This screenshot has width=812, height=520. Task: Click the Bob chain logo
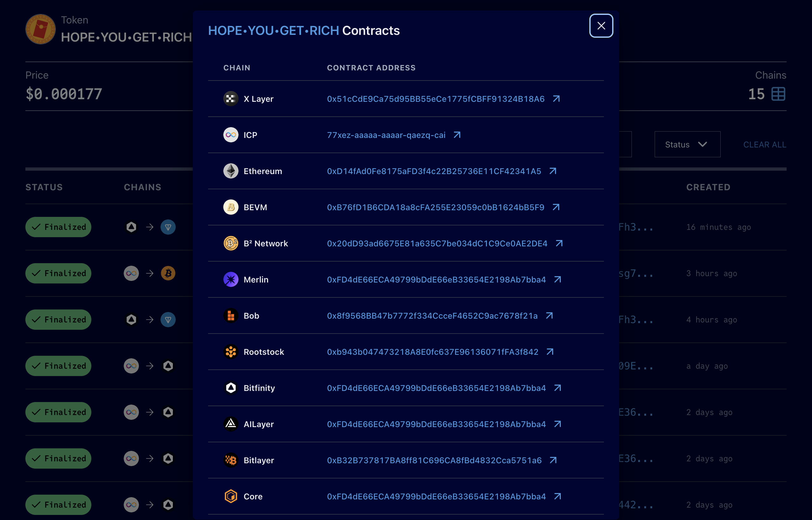(231, 315)
